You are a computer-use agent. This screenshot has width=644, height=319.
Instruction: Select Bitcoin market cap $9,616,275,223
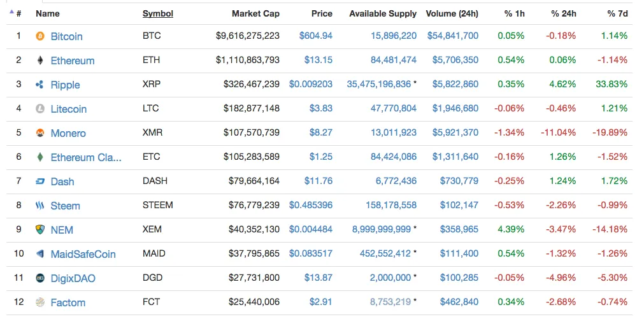248,36
